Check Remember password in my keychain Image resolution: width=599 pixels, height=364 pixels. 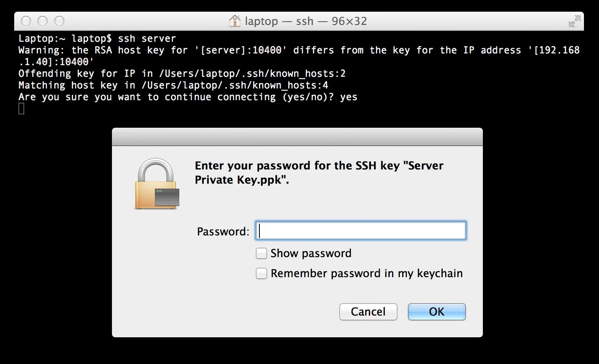pos(261,273)
